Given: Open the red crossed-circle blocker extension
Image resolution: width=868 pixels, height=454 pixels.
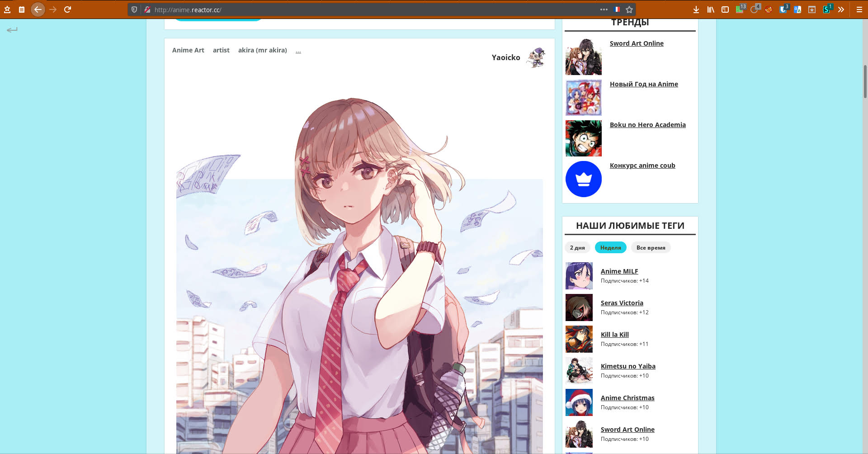Looking at the screenshot, I should click(769, 9).
